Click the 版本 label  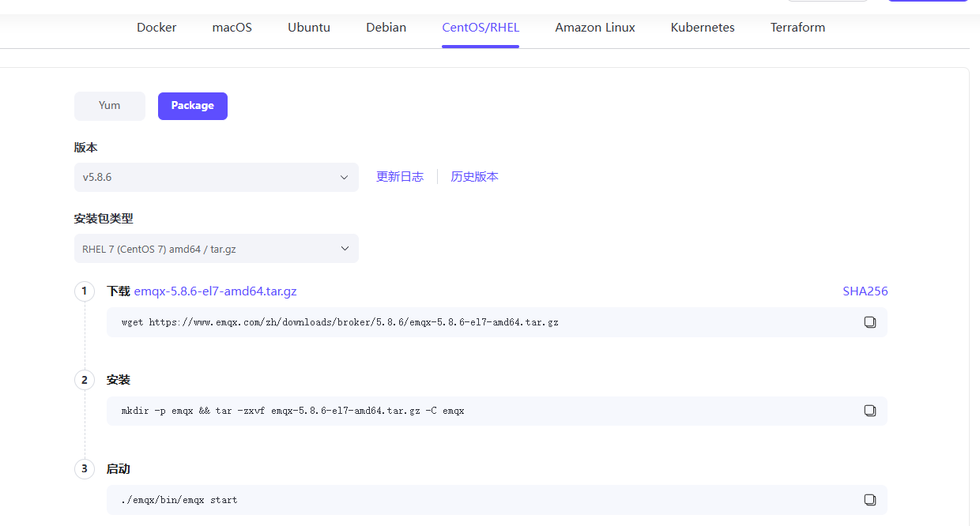(86, 148)
